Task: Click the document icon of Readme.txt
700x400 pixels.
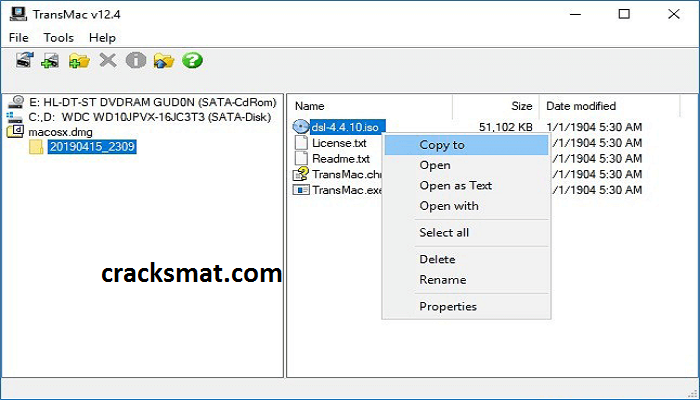Action: click(301, 158)
